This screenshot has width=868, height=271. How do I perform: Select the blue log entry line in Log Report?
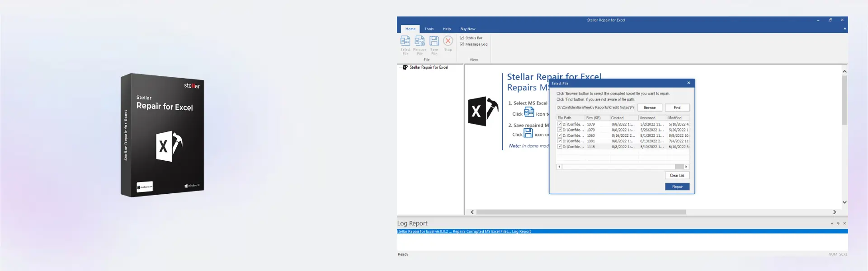pyautogui.click(x=622, y=231)
